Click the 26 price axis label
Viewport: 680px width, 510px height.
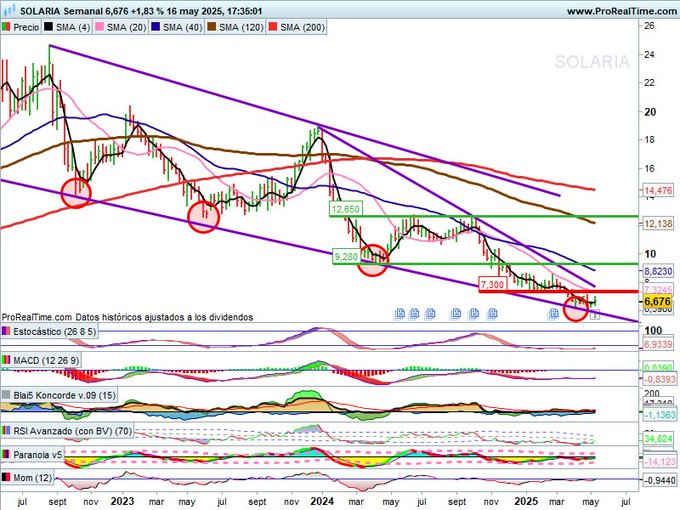(650, 26)
